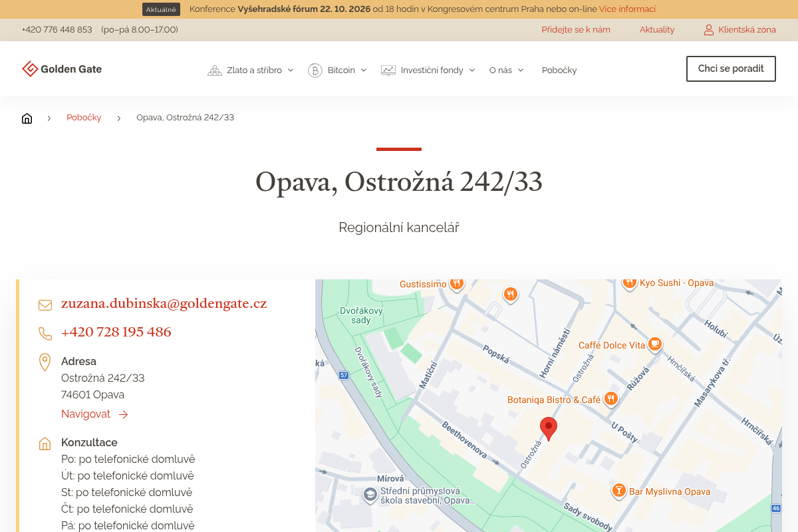The width and height of the screenshot is (798, 532).
Task: Select the Bar Myslivna Opava cocktail marker
Action: 619,491
